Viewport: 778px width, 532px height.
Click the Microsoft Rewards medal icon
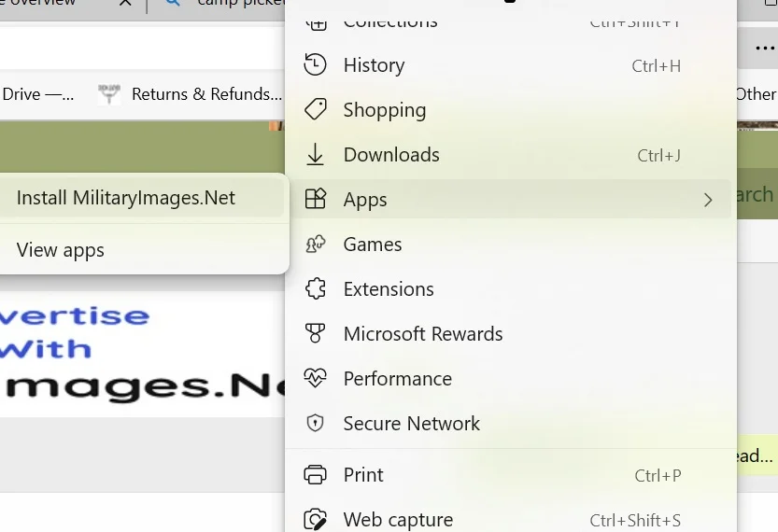315,333
